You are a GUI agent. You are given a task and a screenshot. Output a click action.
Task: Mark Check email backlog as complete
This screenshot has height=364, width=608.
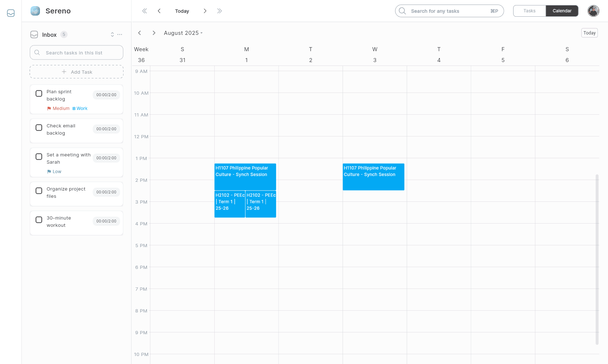39,127
